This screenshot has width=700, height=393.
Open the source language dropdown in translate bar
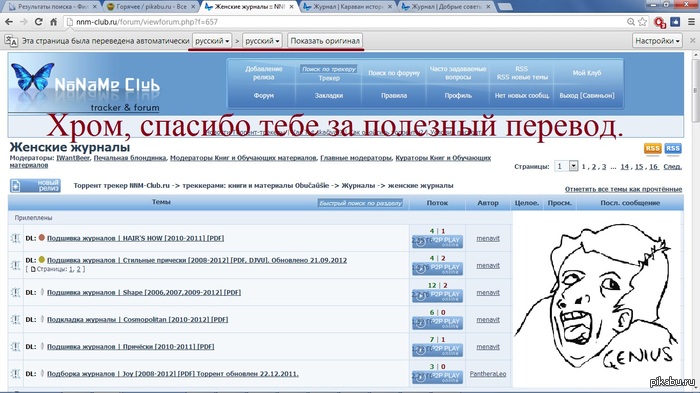coord(212,41)
